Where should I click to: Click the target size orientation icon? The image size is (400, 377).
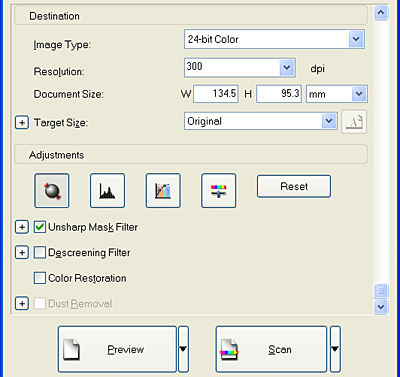[x=354, y=122]
